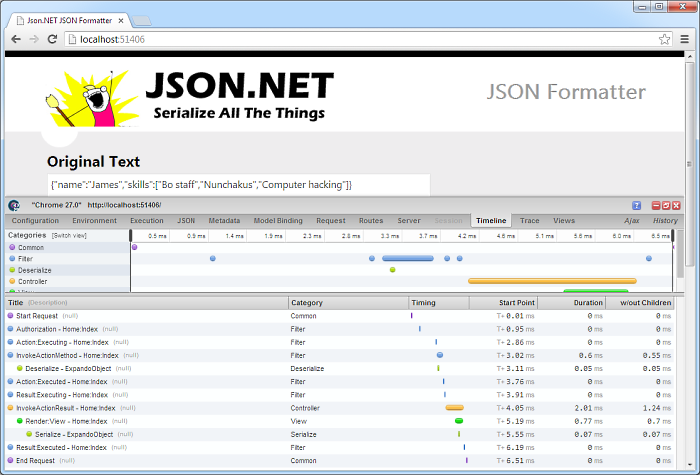Pop out the Glimpse panel window
This screenshot has height=475, width=700.
click(x=666, y=205)
